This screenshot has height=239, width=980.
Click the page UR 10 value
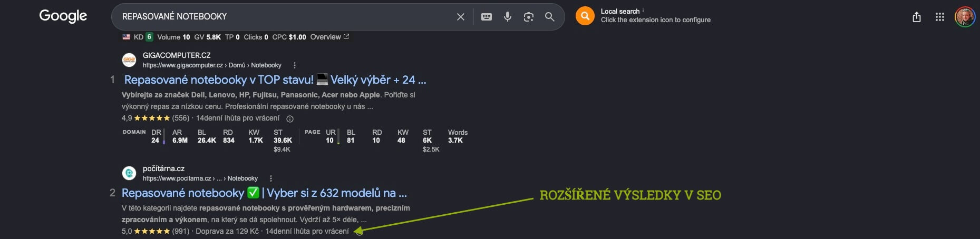(x=329, y=141)
